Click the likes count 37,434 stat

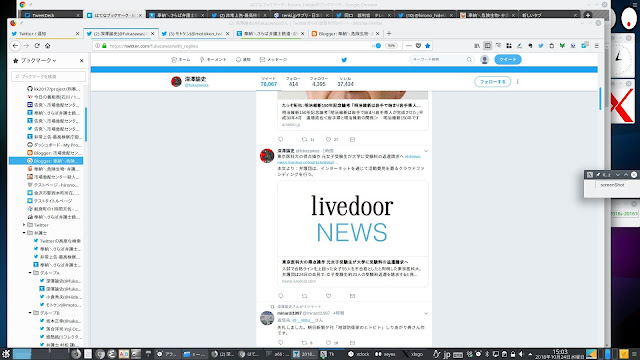tap(345, 81)
